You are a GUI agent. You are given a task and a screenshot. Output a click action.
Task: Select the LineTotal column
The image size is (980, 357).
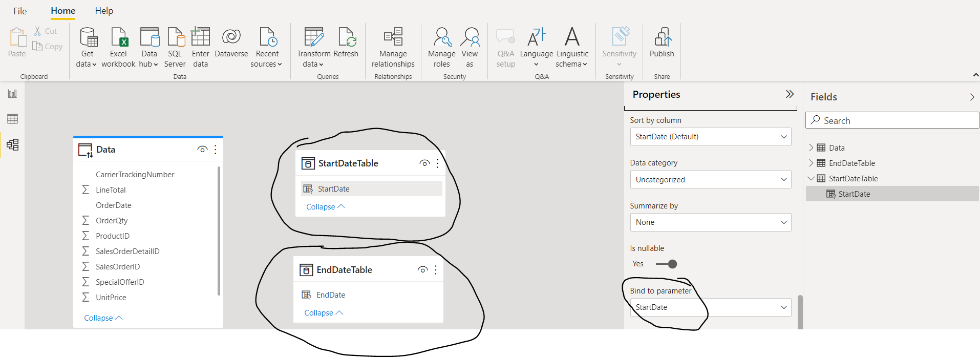[x=111, y=190]
